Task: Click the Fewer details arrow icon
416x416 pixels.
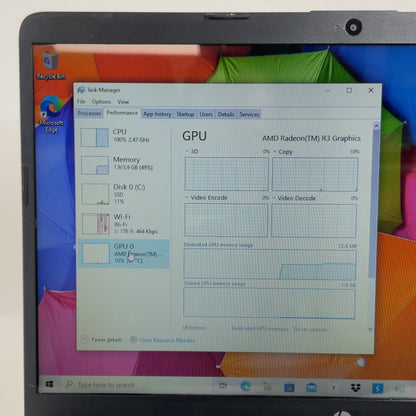Action: coord(85,339)
